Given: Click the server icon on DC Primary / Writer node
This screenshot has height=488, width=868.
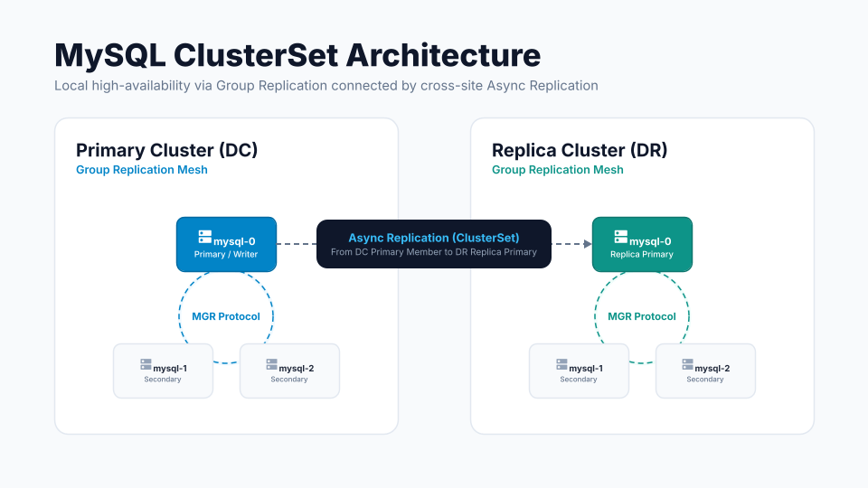Looking at the screenshot, I should 205,237.
